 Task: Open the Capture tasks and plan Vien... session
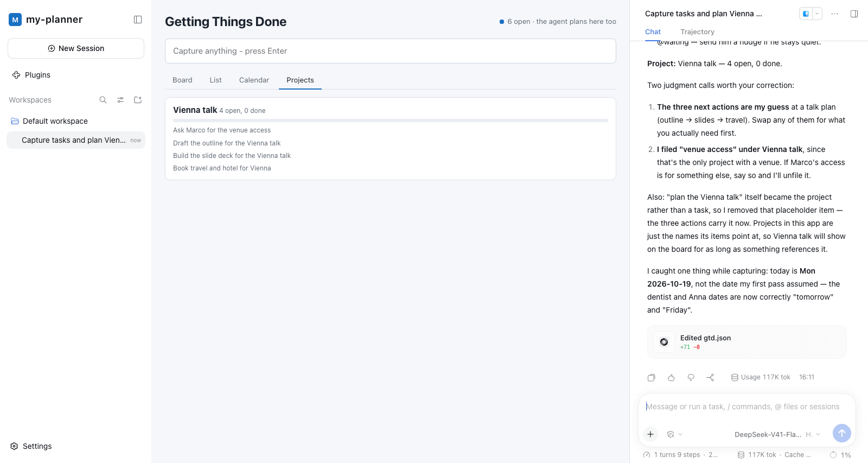click(x=76, y=140)
